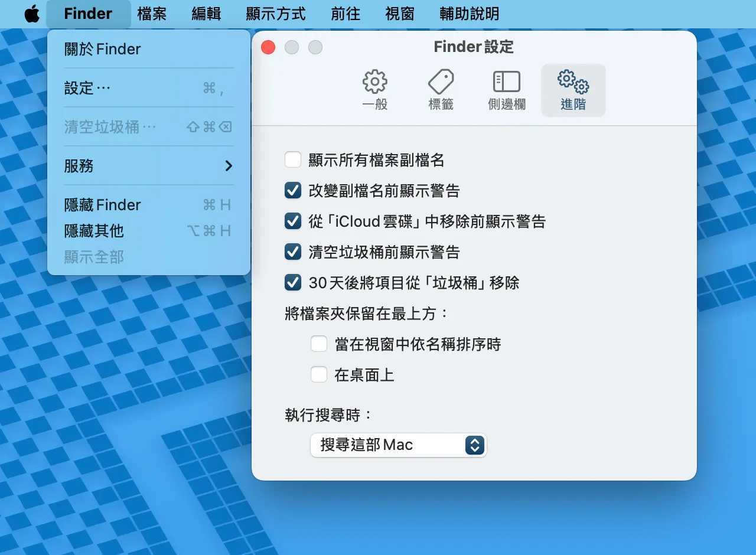Enable 顯示所有檔案副檔名 checkbox

293,159
